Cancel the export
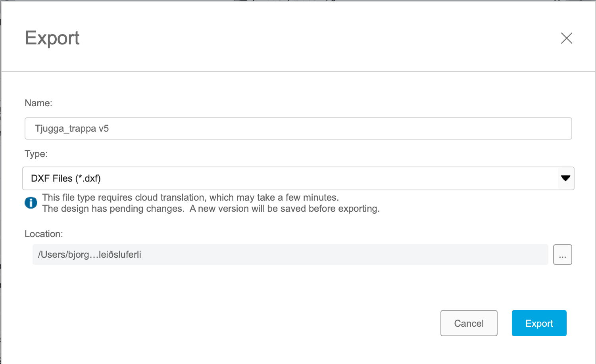This screenshot has height=364, width=596. [469, 323]
